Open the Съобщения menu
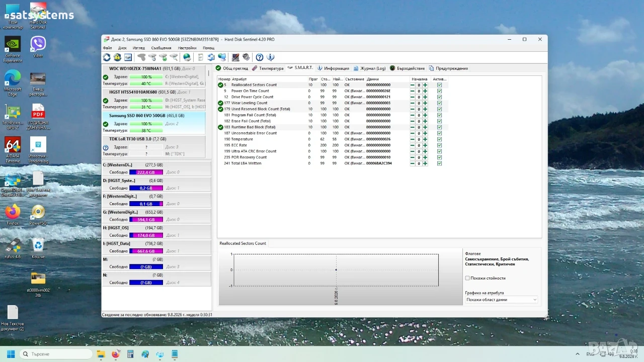Viewport: 644px width, 362px height. 162,48
